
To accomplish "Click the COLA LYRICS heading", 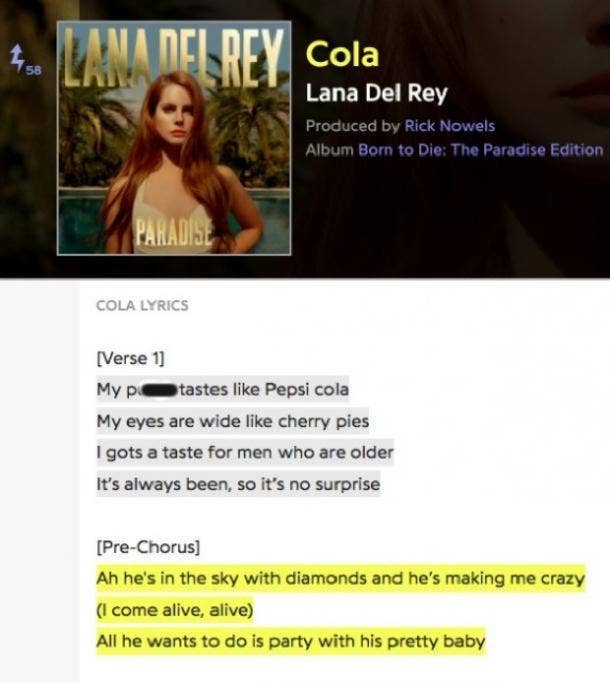I will point(142,305).
